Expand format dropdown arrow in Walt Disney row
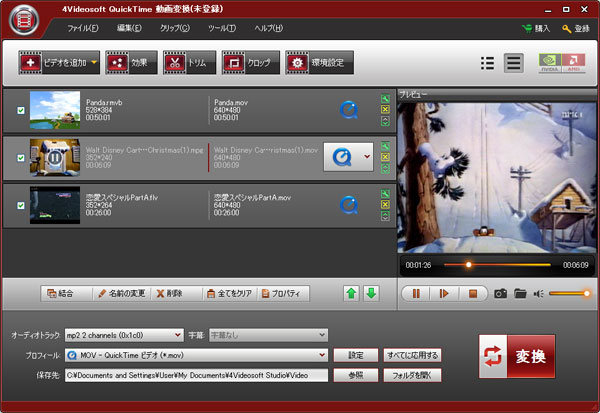Screen dimensions: 600x413 [x=367, y=157]
